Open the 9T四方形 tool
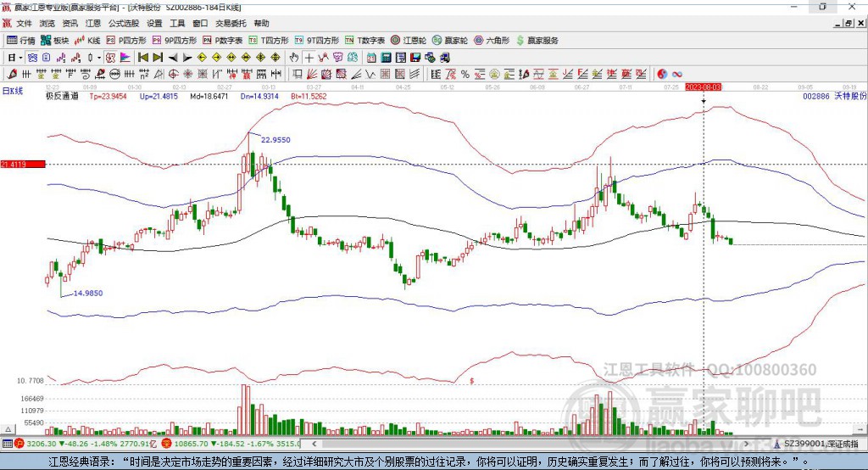Screen dimensions: 868x470 (x=317, y=41)
